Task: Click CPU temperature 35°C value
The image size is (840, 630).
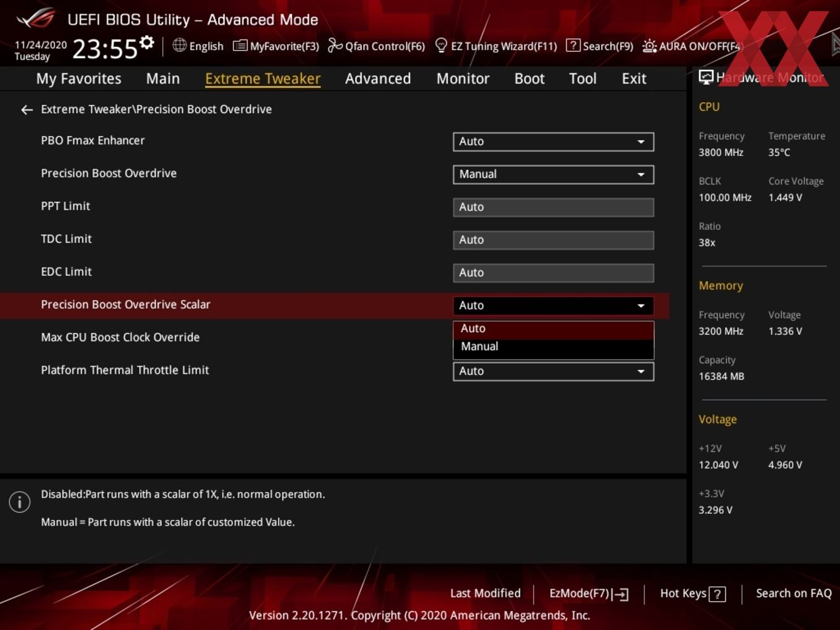Action: coord(779,153)
